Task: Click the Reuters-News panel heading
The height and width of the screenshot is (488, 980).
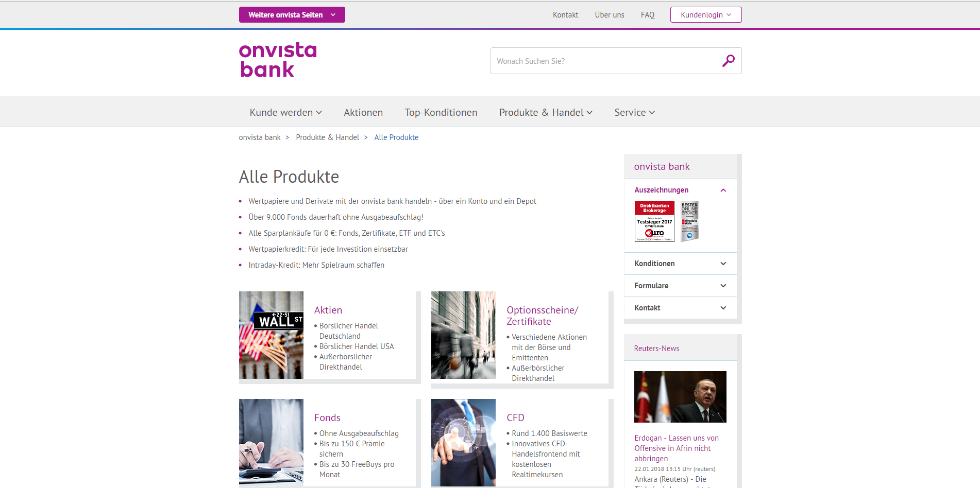Action: [x=656, y=348]
